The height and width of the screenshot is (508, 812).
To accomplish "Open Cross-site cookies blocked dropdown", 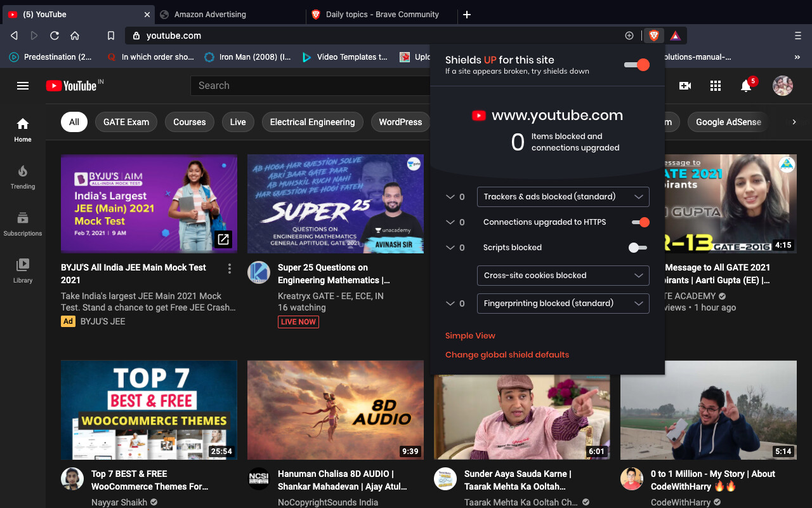I will (x=563, y=276).
